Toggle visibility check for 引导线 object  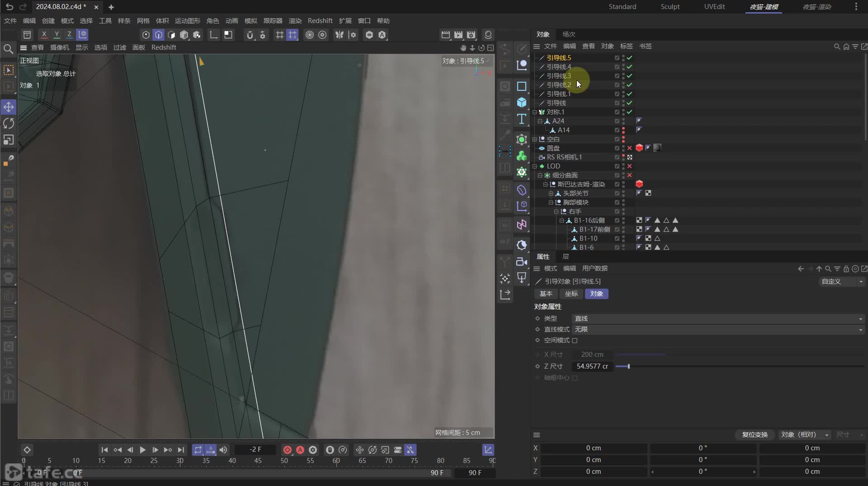(x=629, y=103)
